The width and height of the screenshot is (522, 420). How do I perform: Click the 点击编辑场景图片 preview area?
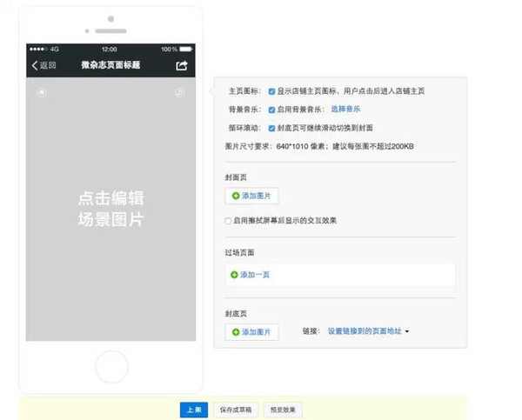110,209
